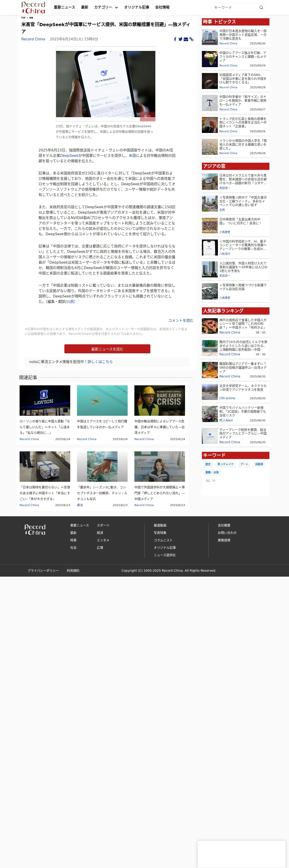
Task: Open footer エンタメ link
Action: click(103, 540)
